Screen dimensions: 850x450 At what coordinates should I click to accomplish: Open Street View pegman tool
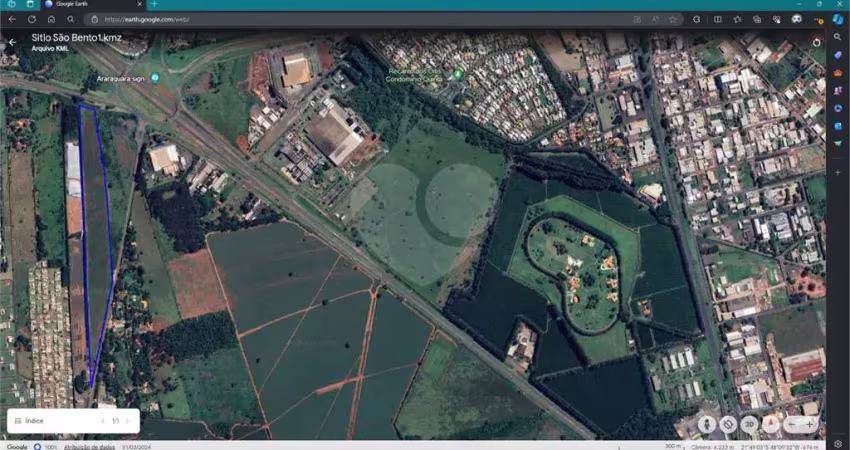click(707, 424)
